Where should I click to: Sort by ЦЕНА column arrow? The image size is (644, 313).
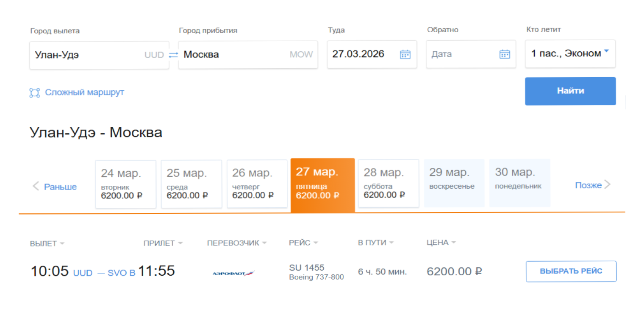pos(453,243)
